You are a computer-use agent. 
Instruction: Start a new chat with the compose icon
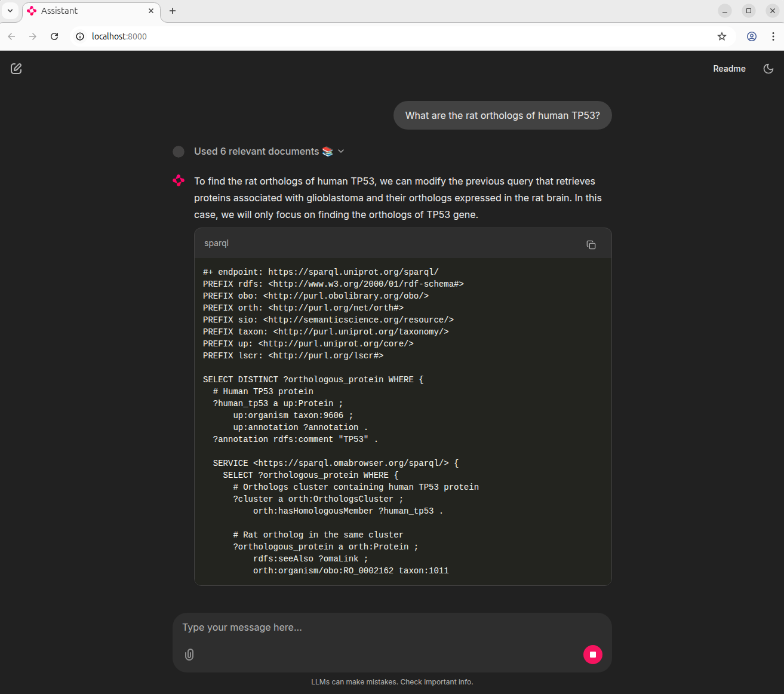[x=16, y=69]
